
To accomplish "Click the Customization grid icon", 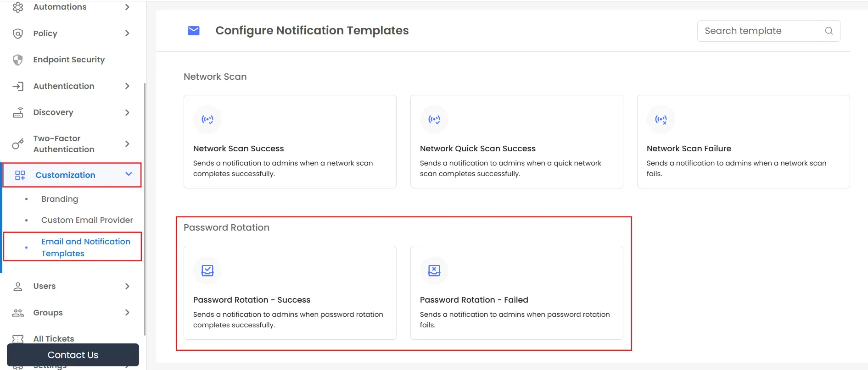I will pyautogui.click(x=20, y=175).
